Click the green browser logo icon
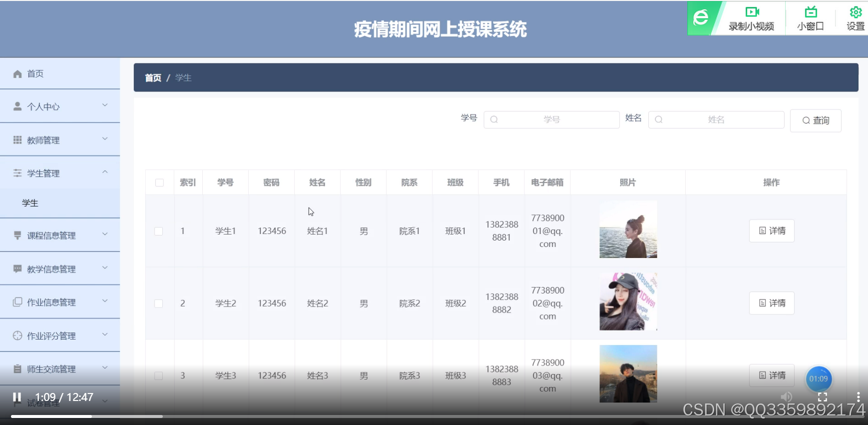Viewport: 868px width, 425px height. [701, 18]
